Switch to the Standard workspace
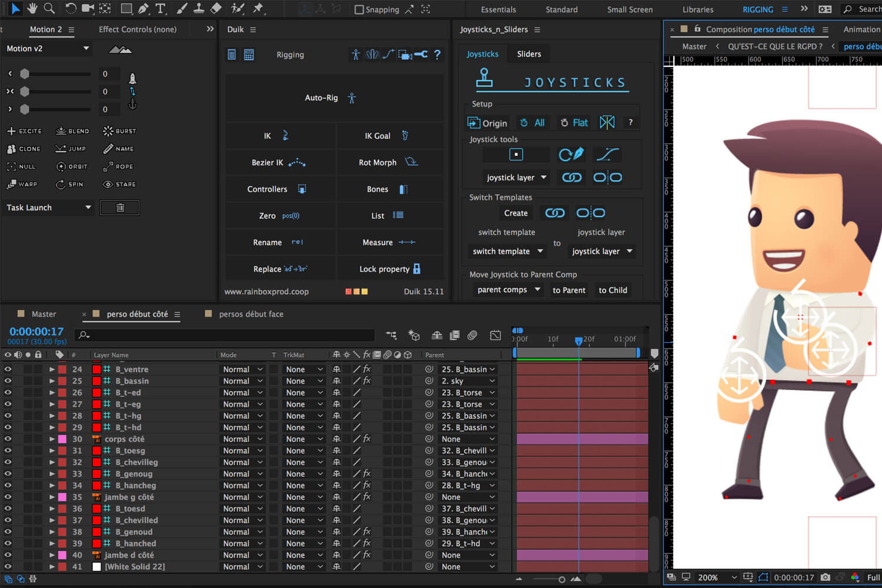This screenshot has height=588, width=882. 562,9
